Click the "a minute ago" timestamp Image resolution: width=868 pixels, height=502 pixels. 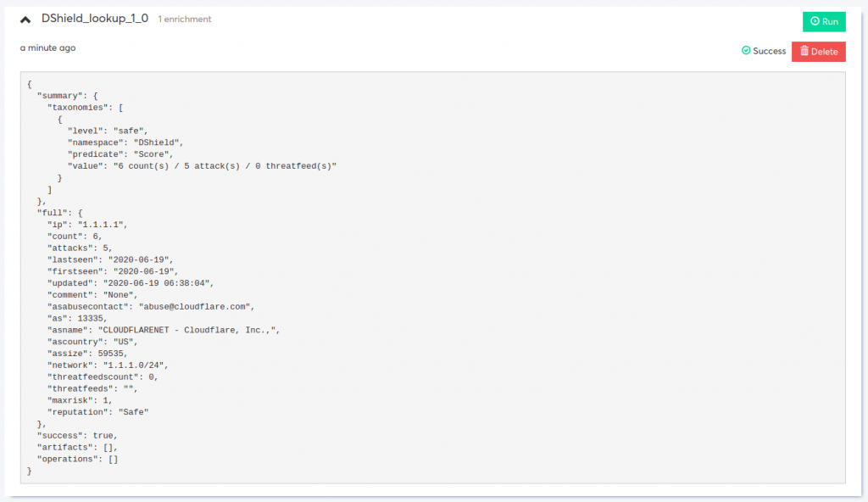(x=47, y=47)
